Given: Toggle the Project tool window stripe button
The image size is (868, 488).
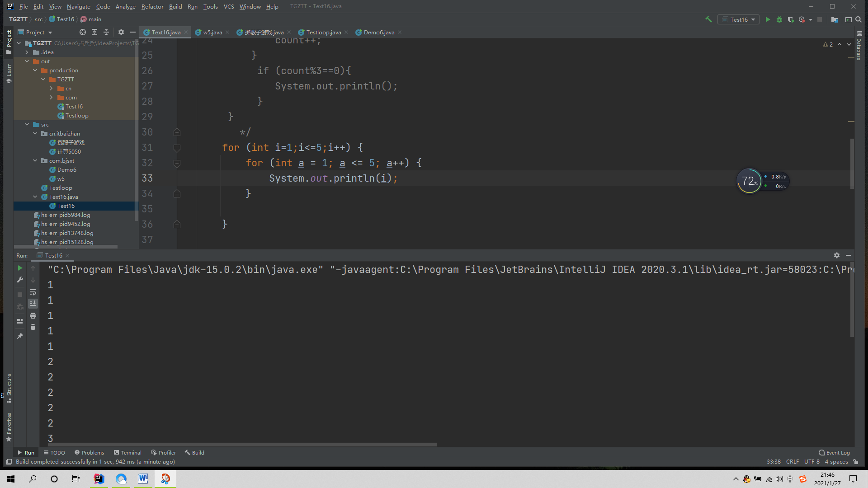Looking at the screenshot, I should click(9, 42).
